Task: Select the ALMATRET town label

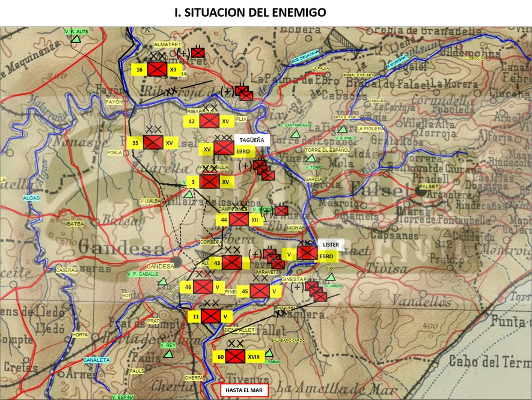Action: 168,44
